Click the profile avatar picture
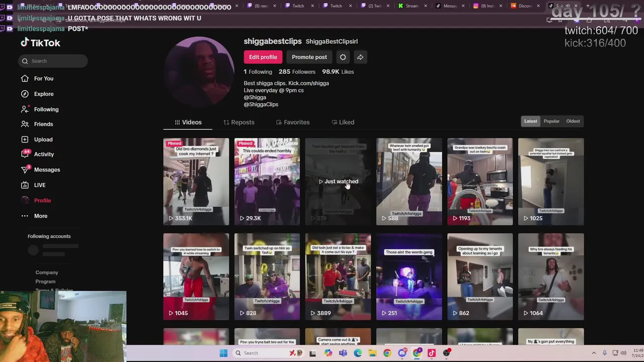644x362 pixels. pyautogui.click(x=199, y=72)
